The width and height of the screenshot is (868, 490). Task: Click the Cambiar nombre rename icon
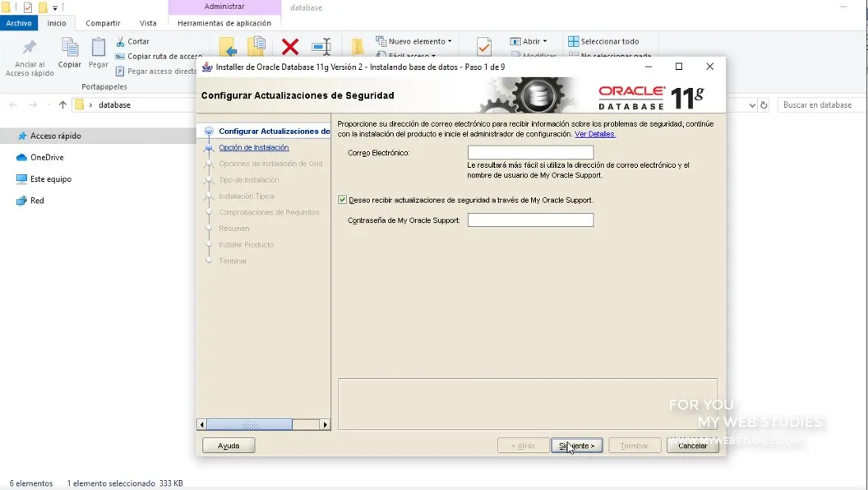pos(321,47)
